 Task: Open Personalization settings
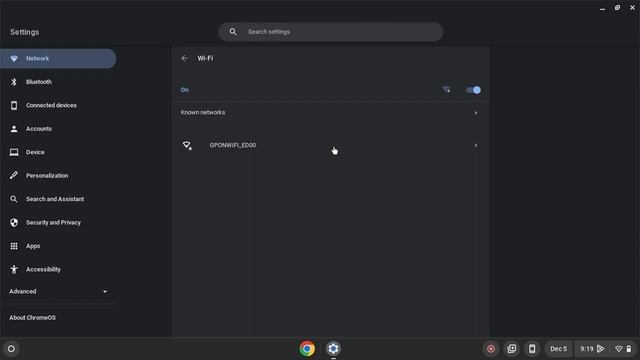(58, 176)
